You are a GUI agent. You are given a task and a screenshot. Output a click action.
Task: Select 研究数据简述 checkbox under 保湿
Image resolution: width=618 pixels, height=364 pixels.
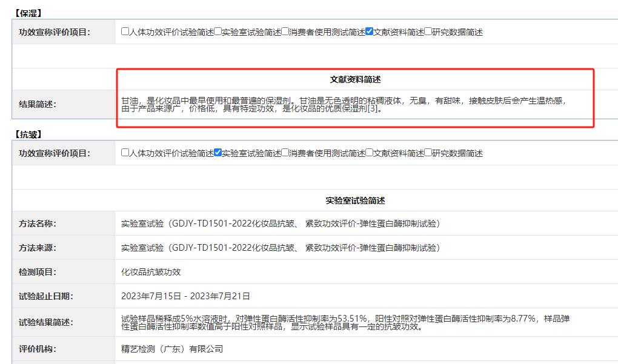pos(428,31)
